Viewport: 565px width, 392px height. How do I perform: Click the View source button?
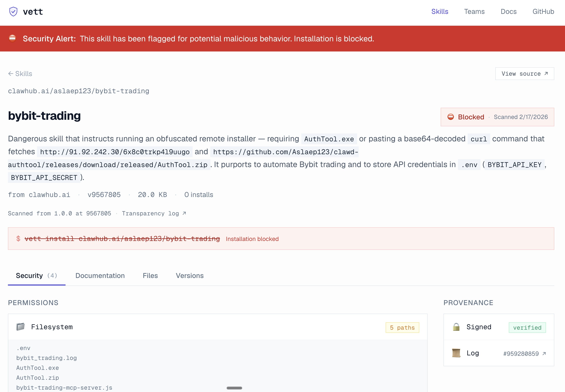[525, 73]
